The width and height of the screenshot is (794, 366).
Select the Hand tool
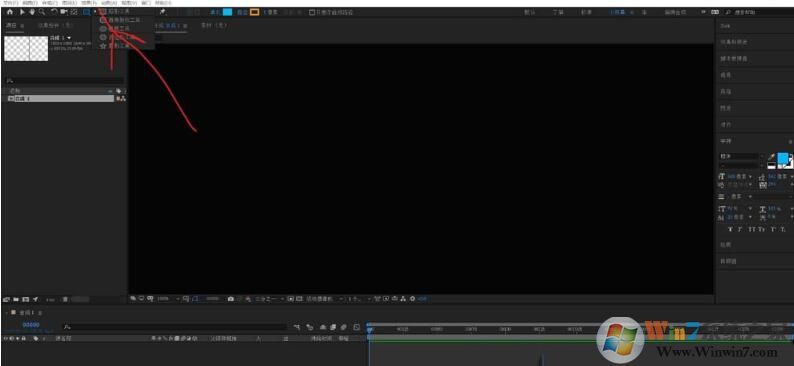tap(32, 12)
